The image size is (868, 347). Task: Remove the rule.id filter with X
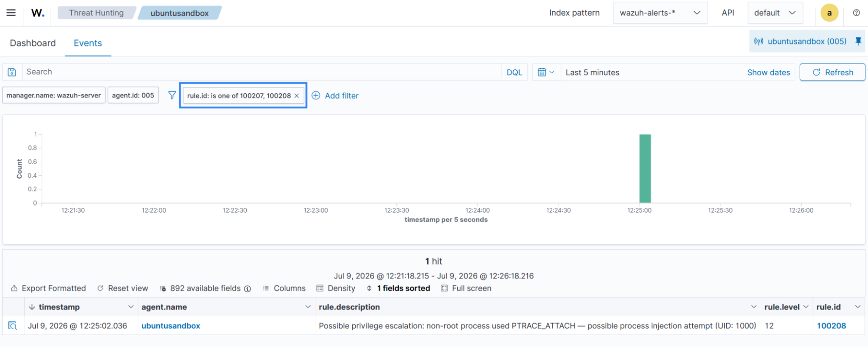297,95
